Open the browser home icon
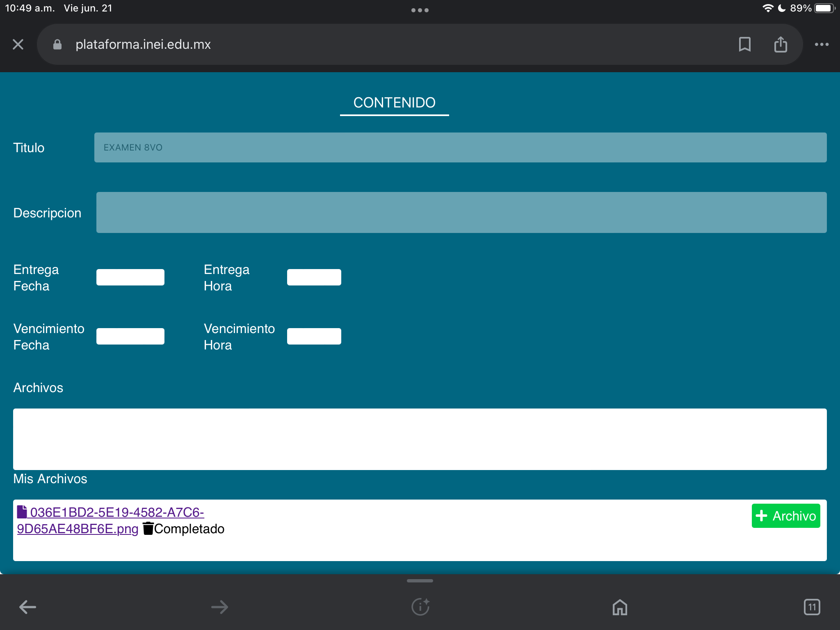 click(x=620, y=607)
